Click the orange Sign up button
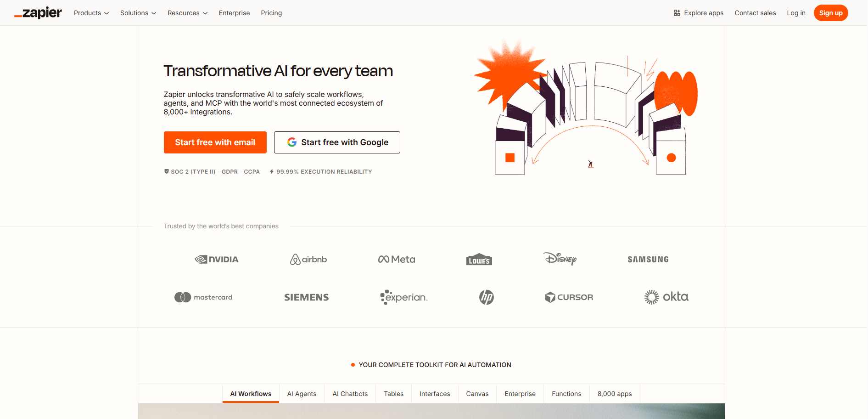 [x=830, y=13]
